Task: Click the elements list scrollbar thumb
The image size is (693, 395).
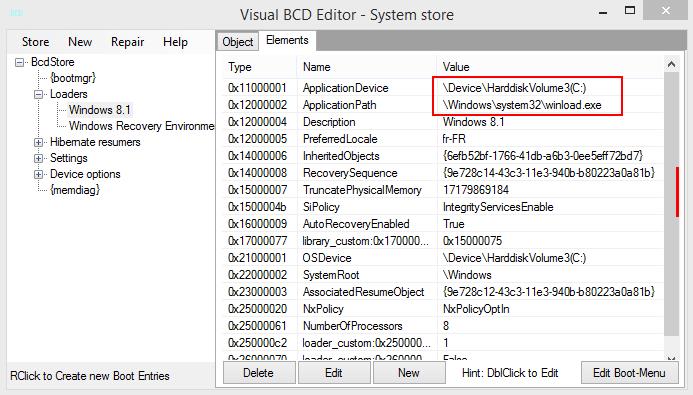Action: pos(671,203)
